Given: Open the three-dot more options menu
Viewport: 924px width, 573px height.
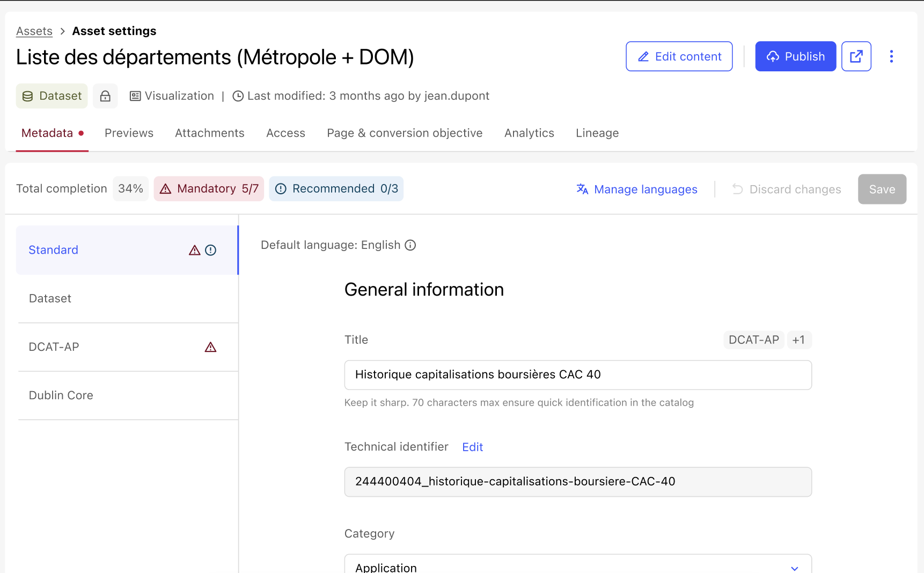Looking at the screenshot, I should (891, 56).
